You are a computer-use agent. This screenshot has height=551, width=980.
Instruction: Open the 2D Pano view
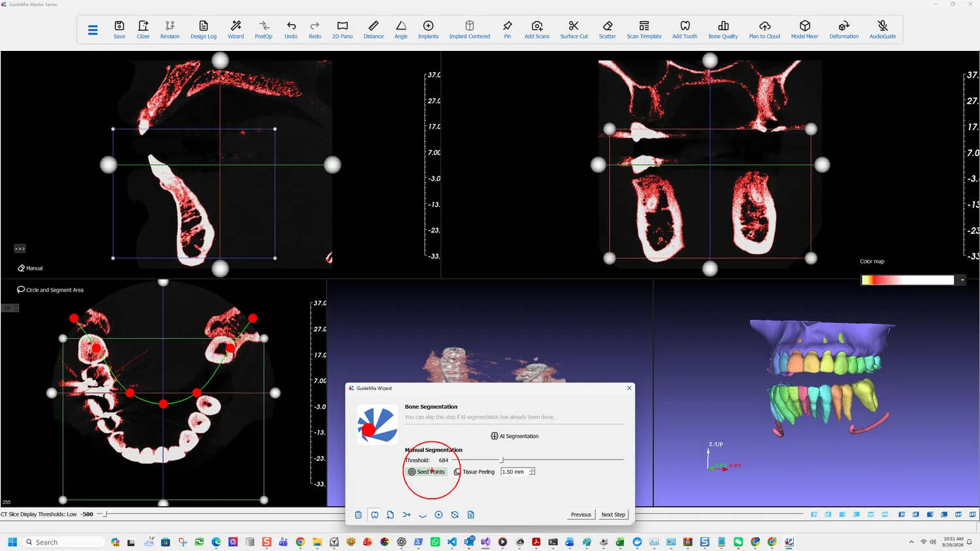(x=342, y=29)
